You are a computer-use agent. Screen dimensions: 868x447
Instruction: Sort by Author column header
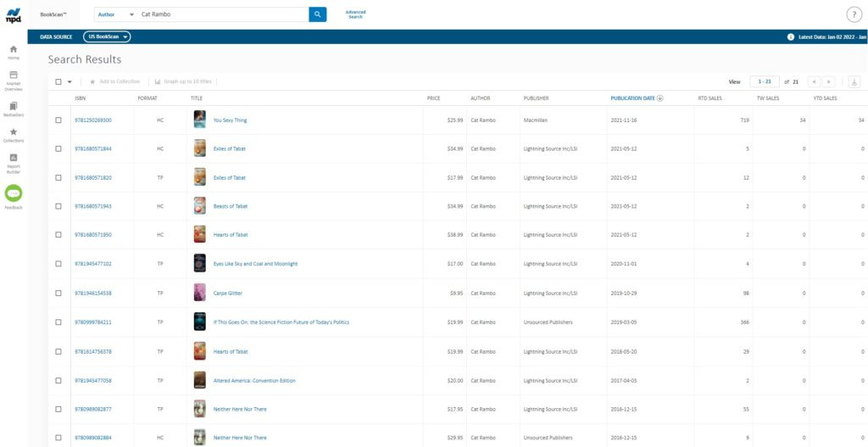pos(480,98)
